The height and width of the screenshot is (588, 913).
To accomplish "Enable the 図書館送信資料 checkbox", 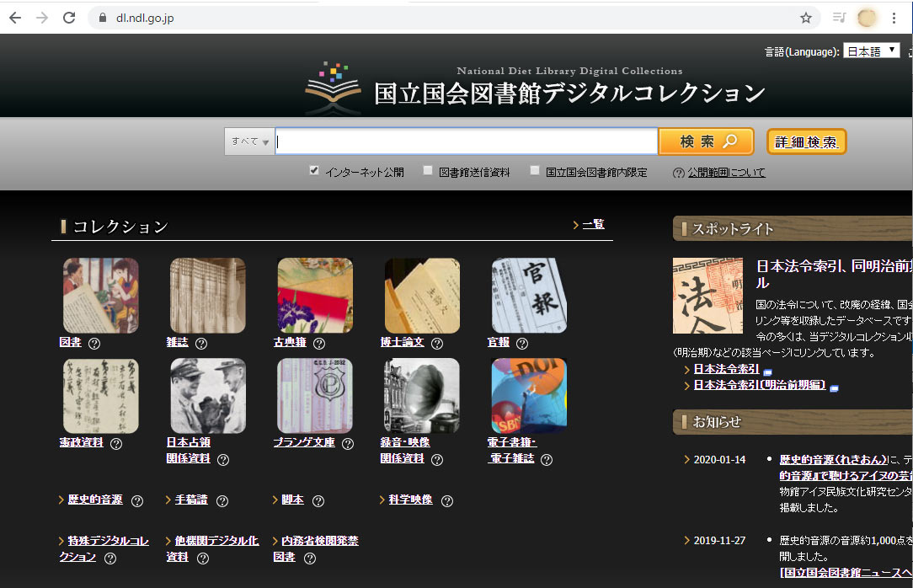I will 428,171.
